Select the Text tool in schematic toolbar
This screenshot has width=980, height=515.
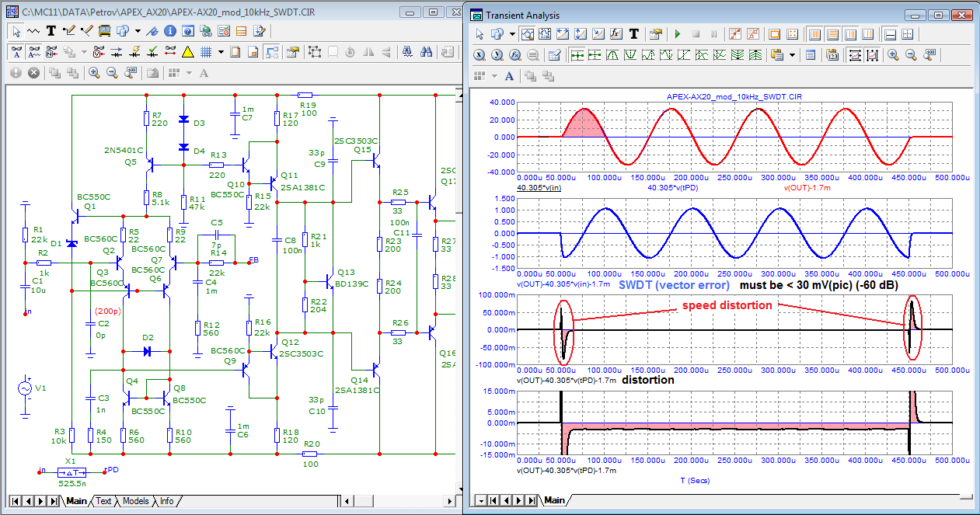point(51,31)
